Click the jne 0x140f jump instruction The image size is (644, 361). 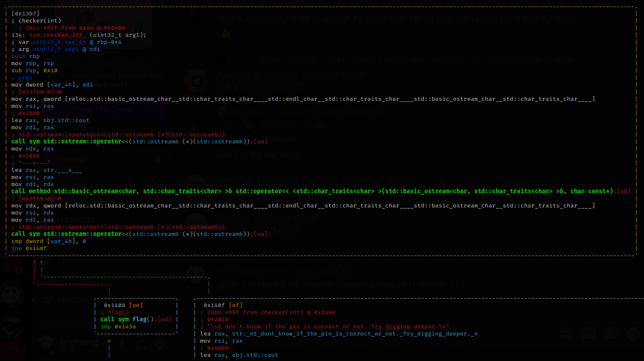click(28, 248)
